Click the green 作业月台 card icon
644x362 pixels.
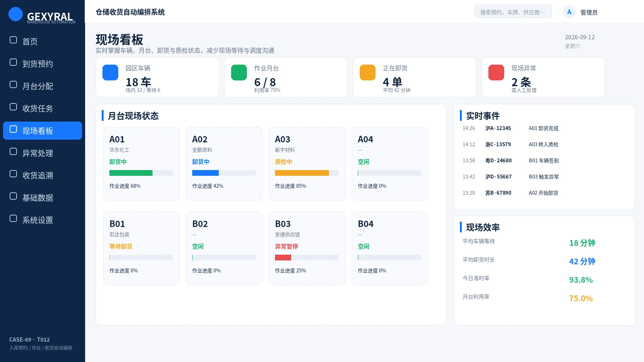coord(239,73)
